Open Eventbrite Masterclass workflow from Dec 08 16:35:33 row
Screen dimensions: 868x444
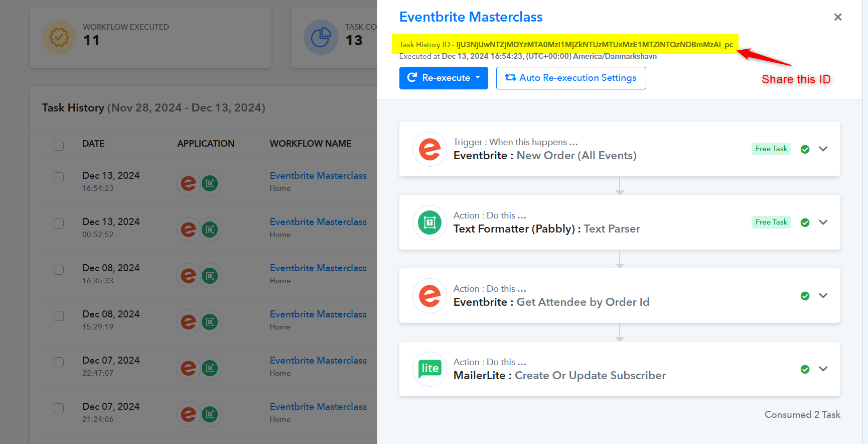[318, 268]
